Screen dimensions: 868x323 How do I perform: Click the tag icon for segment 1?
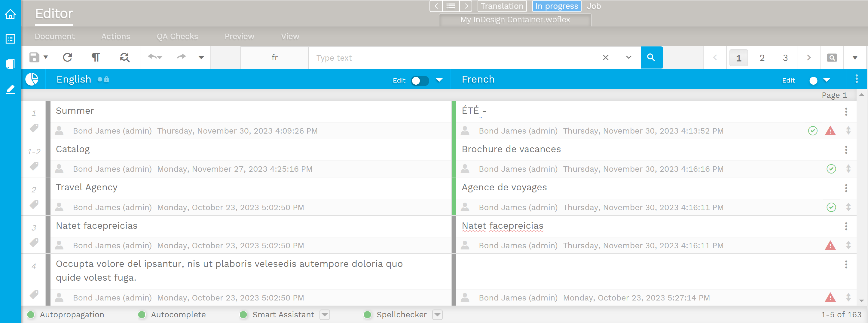(x=34, y=128)
